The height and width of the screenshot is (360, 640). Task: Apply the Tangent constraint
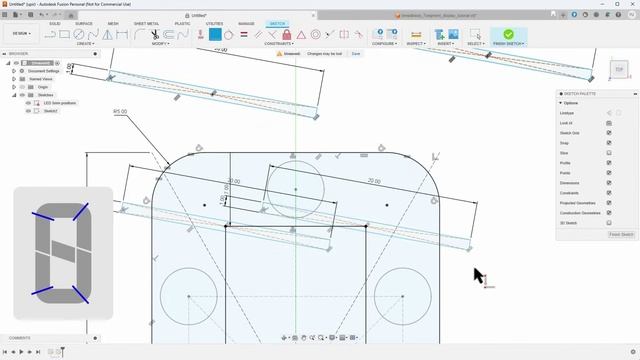pyautogui.click(x=229, y=35)
